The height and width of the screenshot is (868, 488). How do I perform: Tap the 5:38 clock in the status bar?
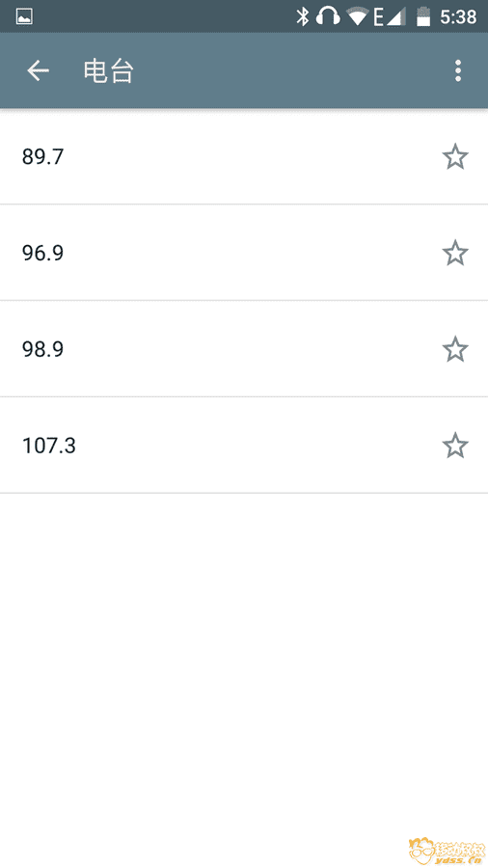coord(458,17)
